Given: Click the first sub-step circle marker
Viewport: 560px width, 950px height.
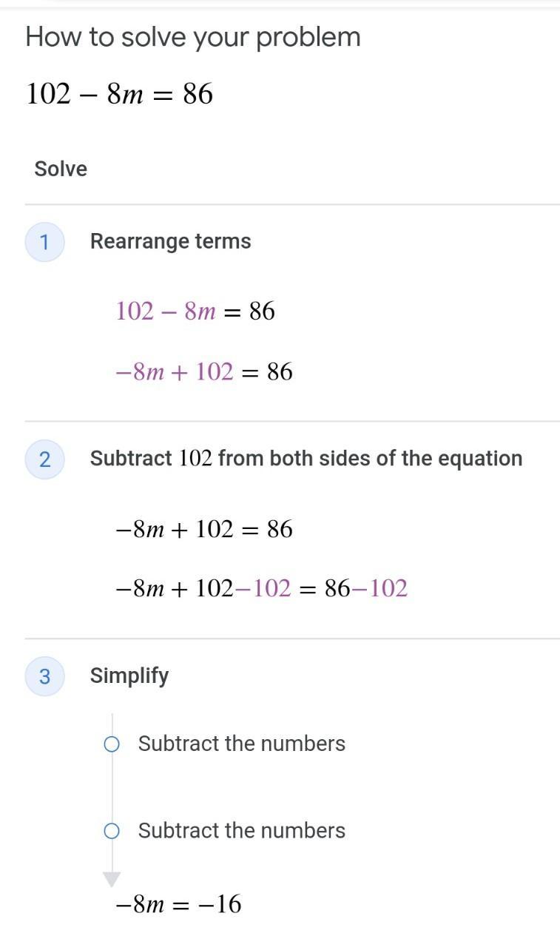Looking at the screenshot, I should pos(112,744).
